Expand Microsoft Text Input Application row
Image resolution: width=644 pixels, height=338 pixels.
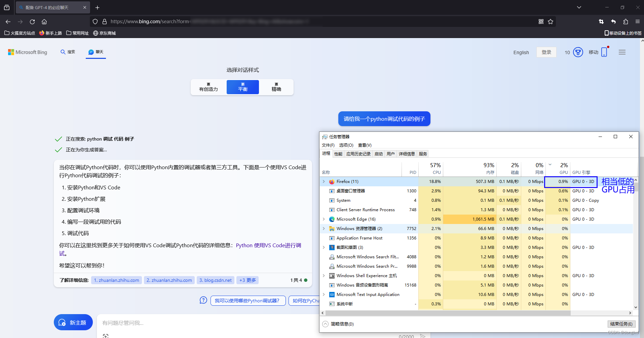[x=324, y=295]
